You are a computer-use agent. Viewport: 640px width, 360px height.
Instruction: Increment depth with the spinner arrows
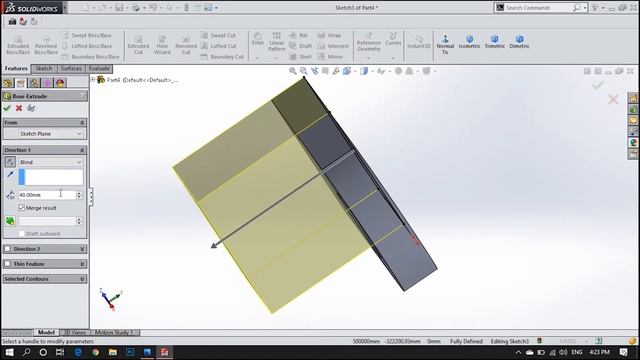(x=79, y=193)
